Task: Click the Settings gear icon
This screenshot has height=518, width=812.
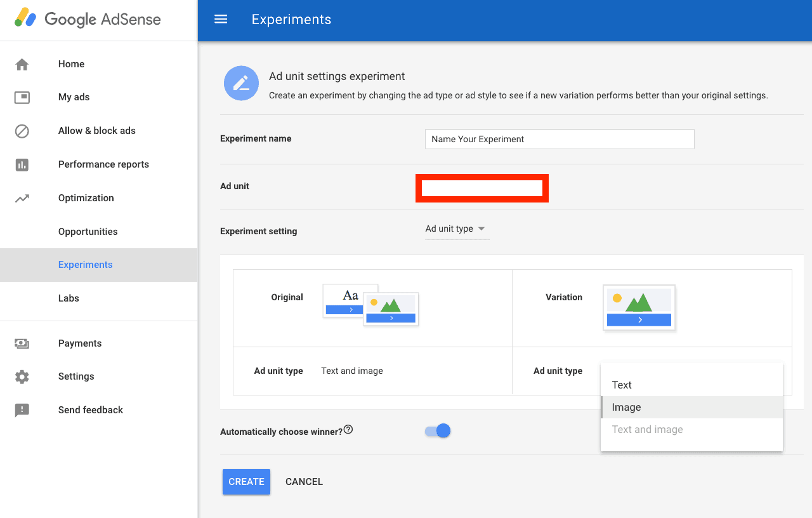Action: (x=22, y=376)
